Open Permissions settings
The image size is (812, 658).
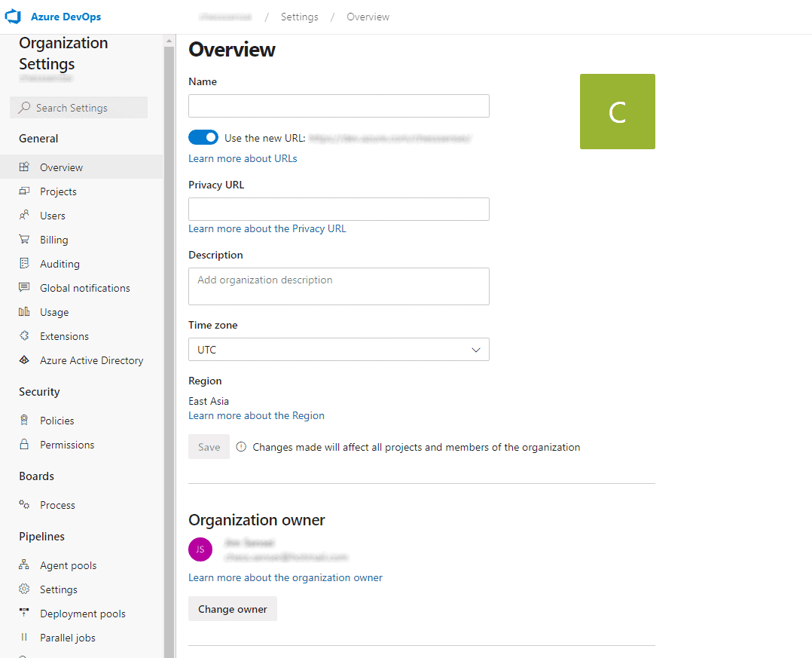click(67, 444)
